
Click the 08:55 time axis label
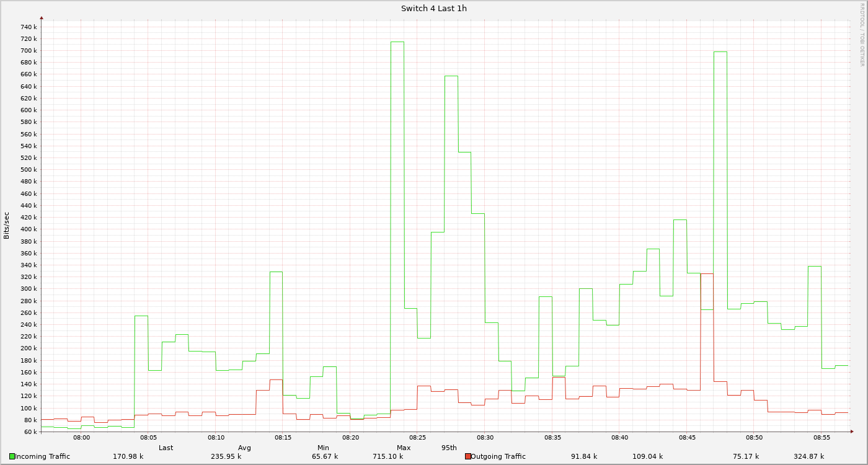coord(821,437)
